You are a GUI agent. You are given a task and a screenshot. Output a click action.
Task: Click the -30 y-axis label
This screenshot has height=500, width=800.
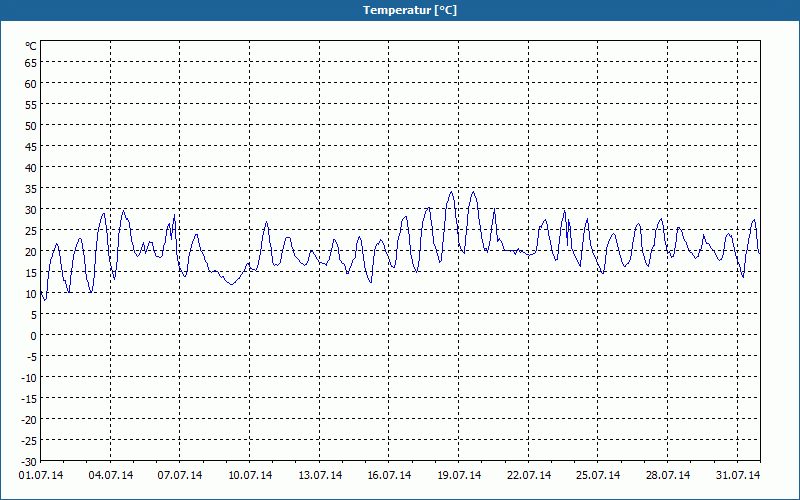click(x=28, y=462)
